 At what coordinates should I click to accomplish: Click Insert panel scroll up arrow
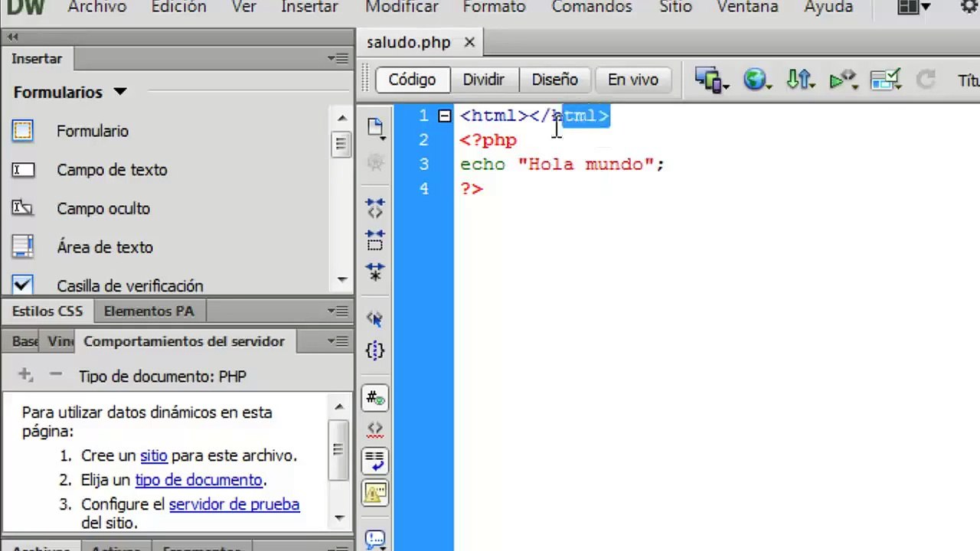(x=341, y=118)
